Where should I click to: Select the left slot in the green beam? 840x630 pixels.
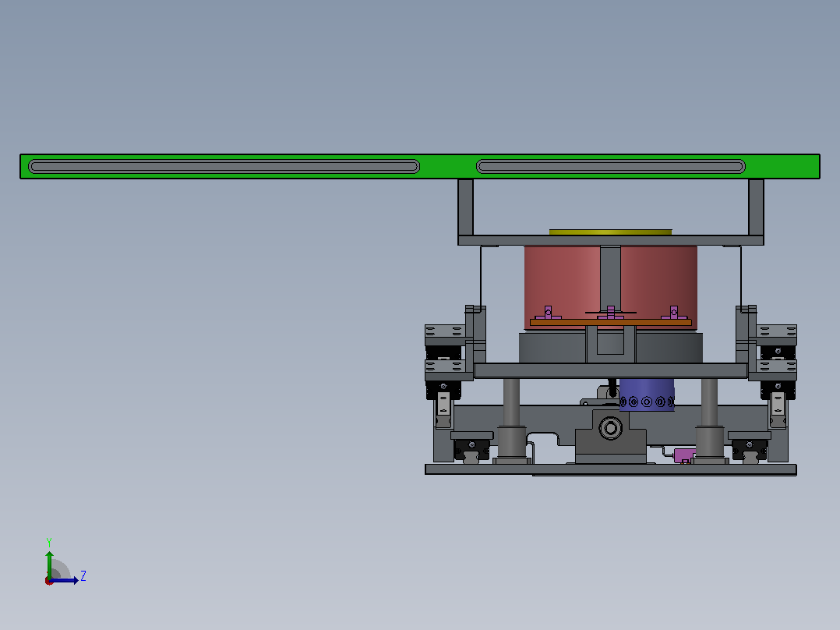click(x=224, y=167)
